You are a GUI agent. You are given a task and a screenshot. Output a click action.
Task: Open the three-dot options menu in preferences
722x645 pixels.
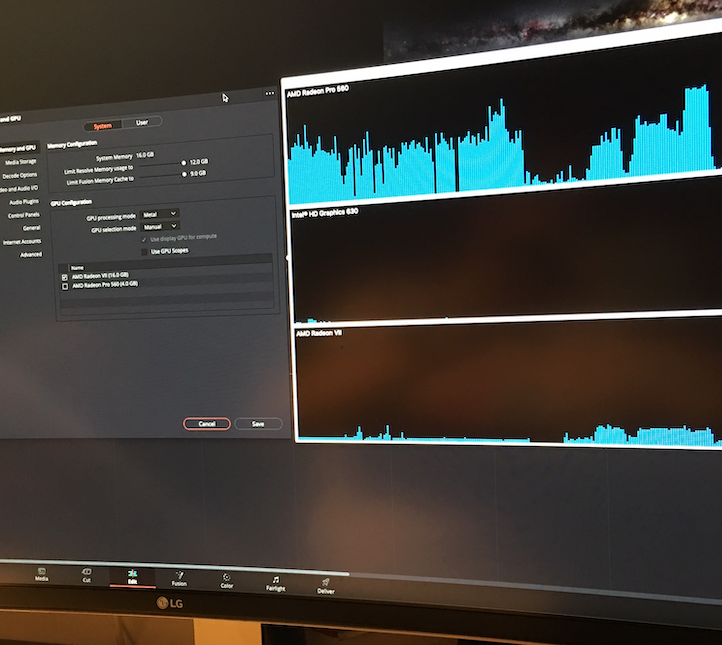(270, 93)
